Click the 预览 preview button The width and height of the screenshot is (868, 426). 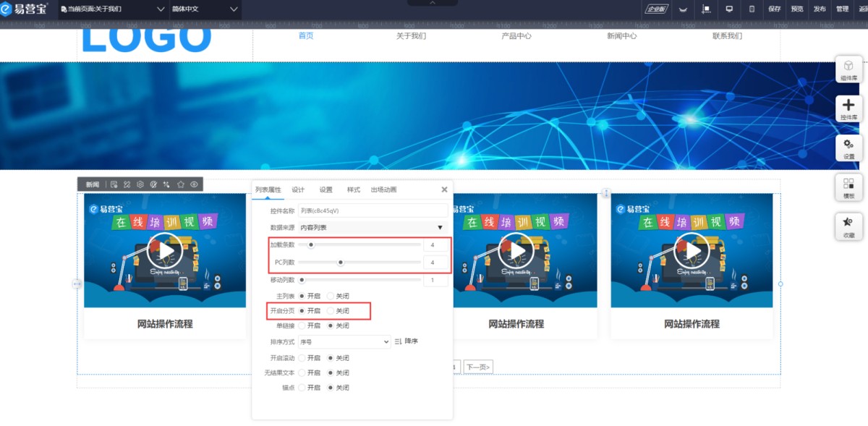[797, 9]
